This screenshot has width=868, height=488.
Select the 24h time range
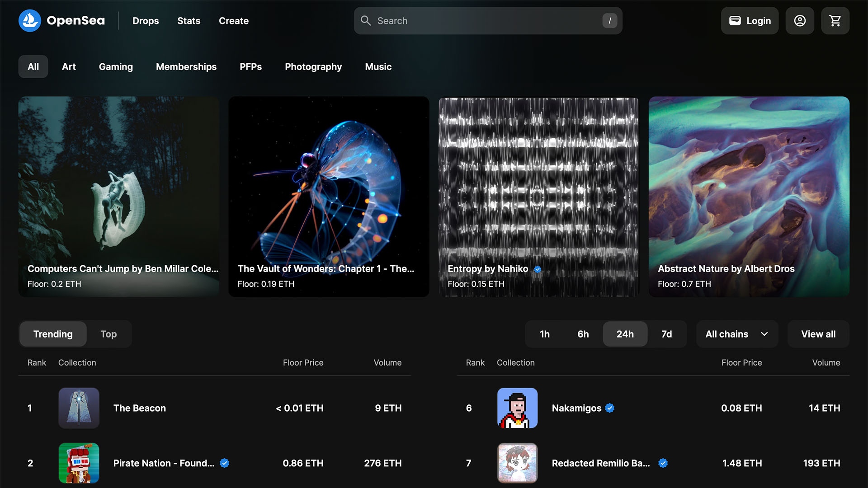(625, 334)
